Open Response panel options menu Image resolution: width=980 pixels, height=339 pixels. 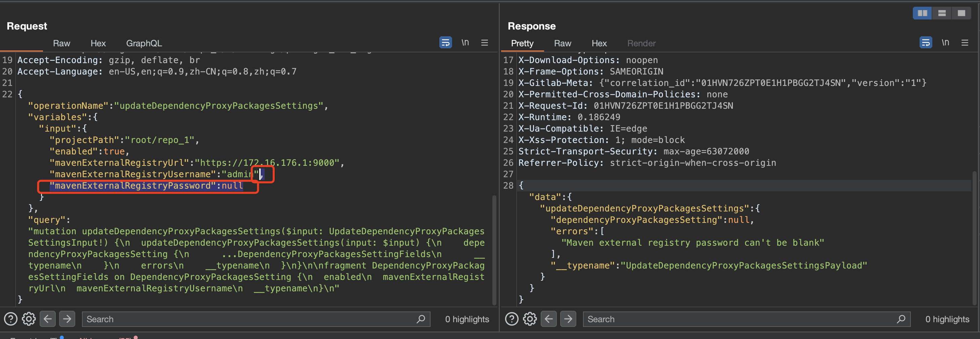[965, 43]
